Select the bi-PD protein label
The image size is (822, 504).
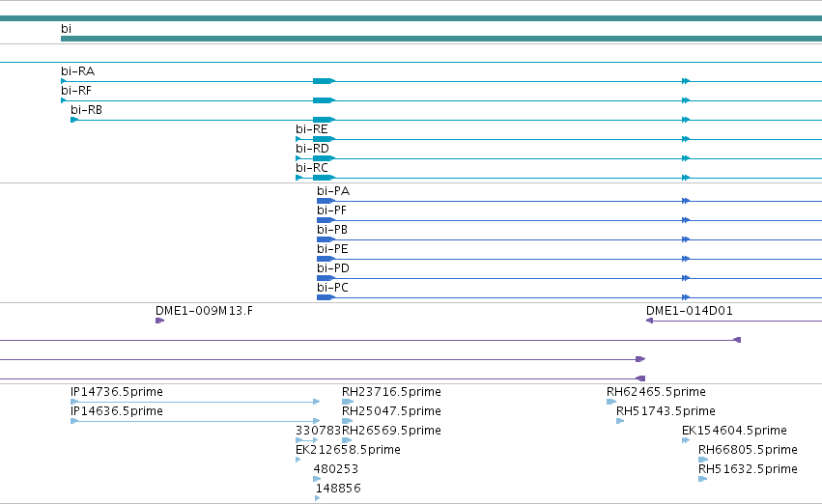tap(333, 268)
